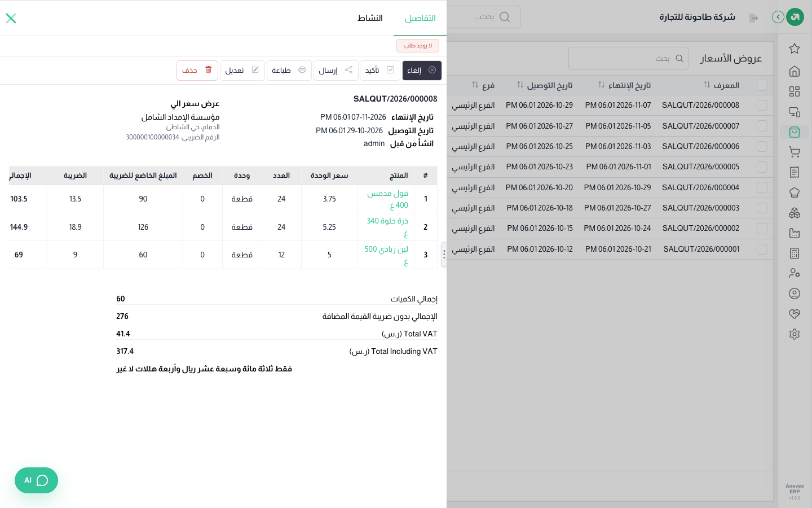This screenshot has height=508, width=812.
Task: Close the quotation details panel
Action: (11, 18)
